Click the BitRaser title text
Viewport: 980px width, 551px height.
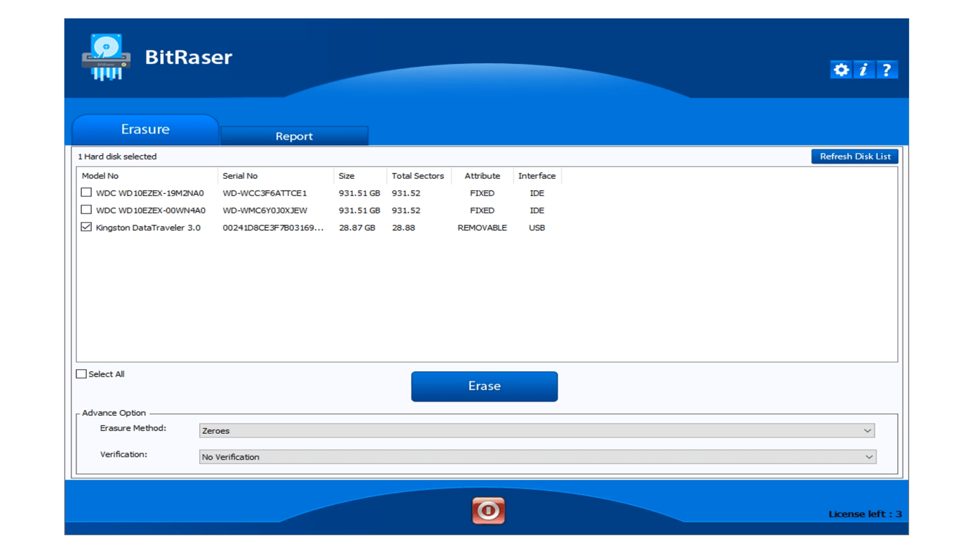[x=188, y=57]
